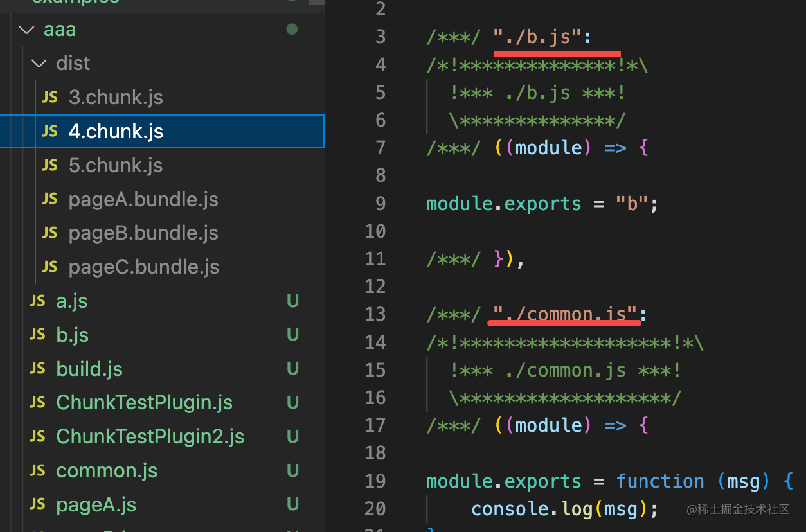Click U badge of pageA.js
The image size is (806, 532).
tap(292, 504)
